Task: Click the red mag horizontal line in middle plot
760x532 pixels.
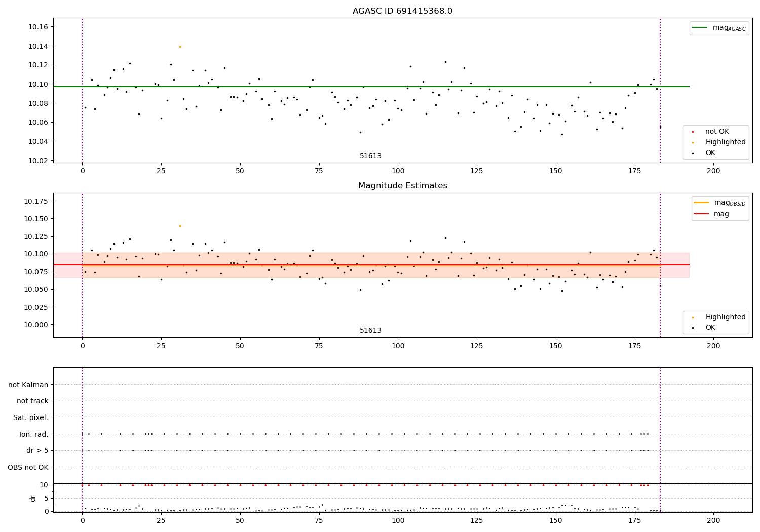Action: (x=371, y=265)
